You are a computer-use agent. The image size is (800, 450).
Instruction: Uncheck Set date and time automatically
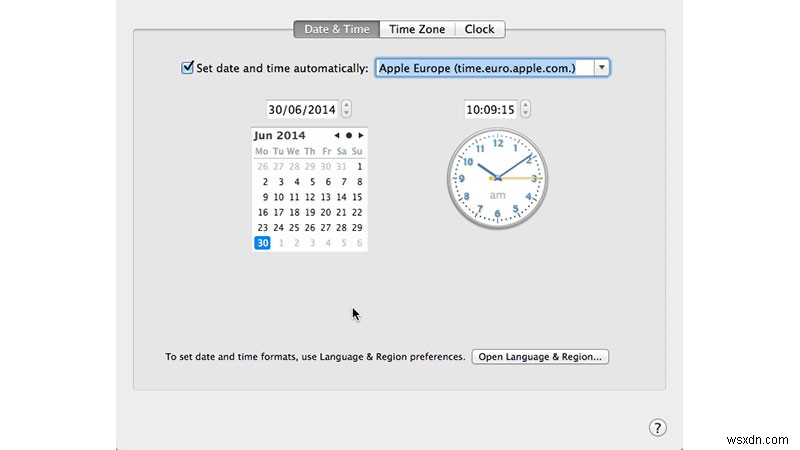click(x=187, y=67)
